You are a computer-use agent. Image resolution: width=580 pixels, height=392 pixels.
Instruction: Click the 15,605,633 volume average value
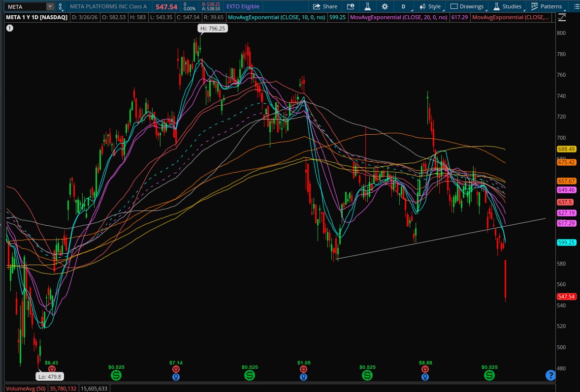click(94, 388)
